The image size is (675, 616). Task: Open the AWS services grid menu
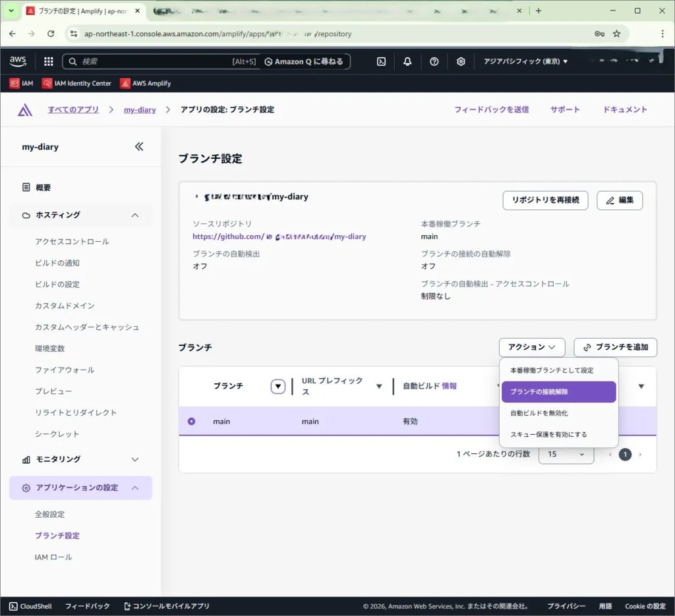pyautogui.click(x=48, y=61)
